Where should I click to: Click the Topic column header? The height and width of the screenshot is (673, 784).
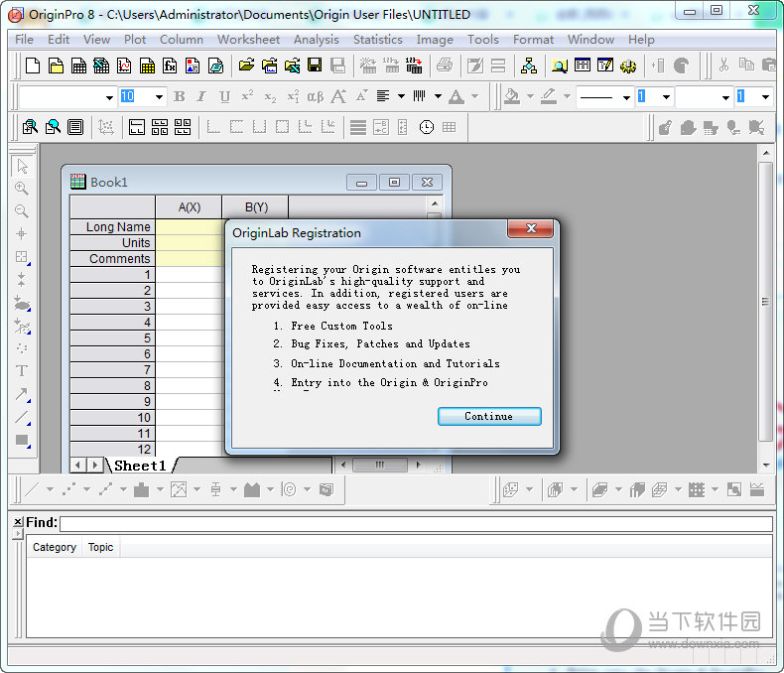(100, 547)
